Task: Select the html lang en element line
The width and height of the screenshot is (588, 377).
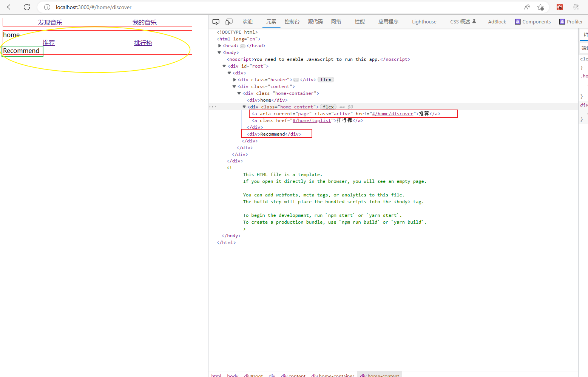Action: click(239, 39)
